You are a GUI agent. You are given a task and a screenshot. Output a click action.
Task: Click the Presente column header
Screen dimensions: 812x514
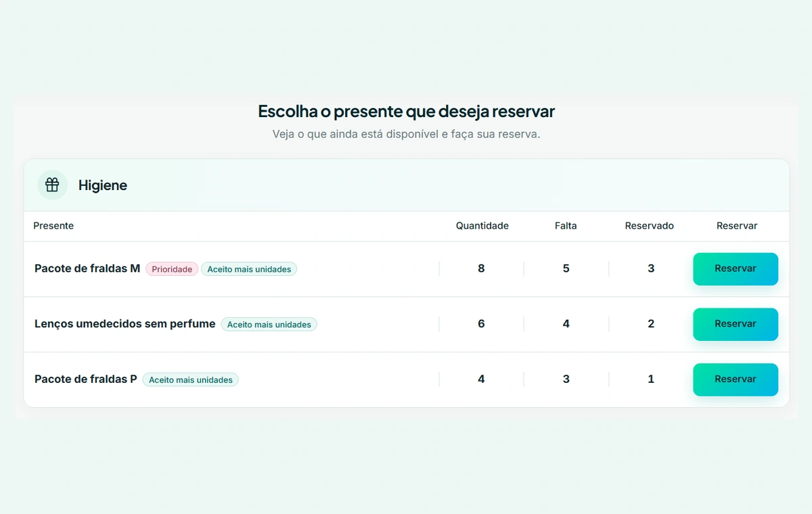[x=53, y=226]
